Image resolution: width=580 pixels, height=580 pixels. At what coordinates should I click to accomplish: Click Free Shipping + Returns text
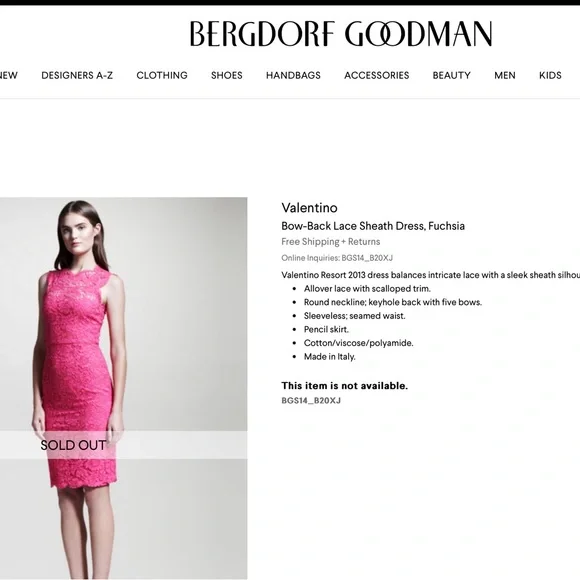[x=331, y=242]
